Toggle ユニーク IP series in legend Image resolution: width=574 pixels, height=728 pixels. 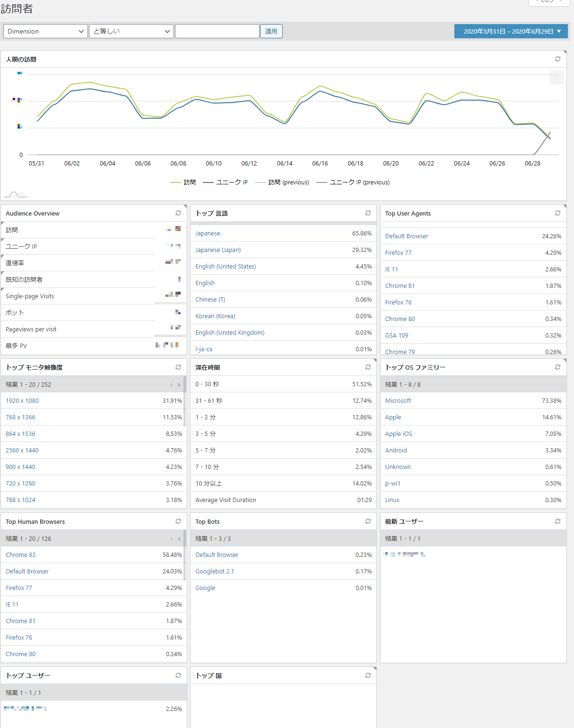(226, 182)
